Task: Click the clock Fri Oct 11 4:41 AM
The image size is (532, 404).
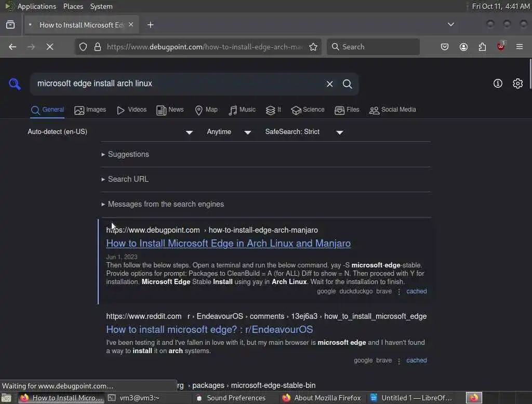Action: tap(501, 6)
